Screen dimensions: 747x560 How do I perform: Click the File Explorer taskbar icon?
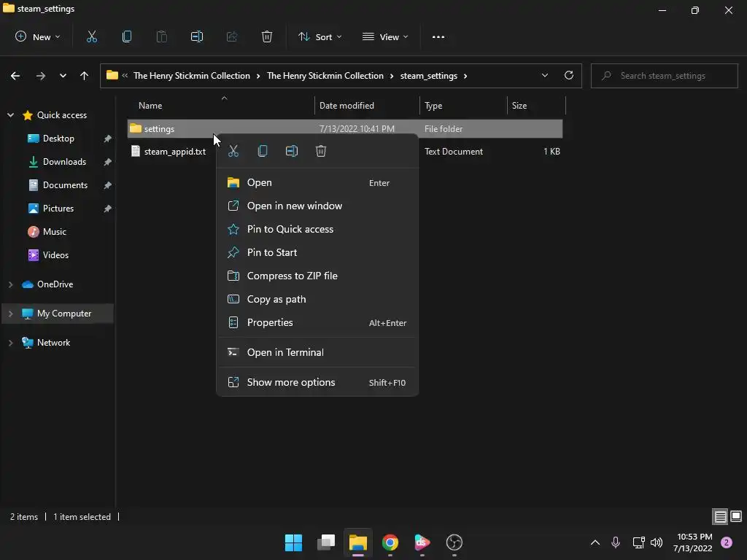point(357,542)
